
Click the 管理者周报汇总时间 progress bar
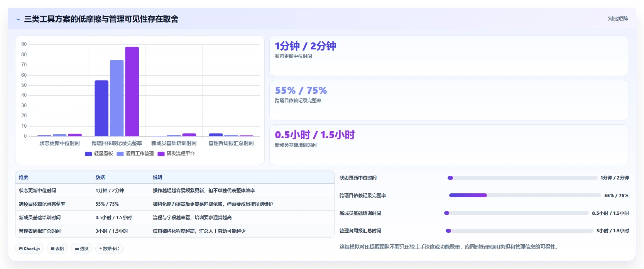(x=519, y=231)
